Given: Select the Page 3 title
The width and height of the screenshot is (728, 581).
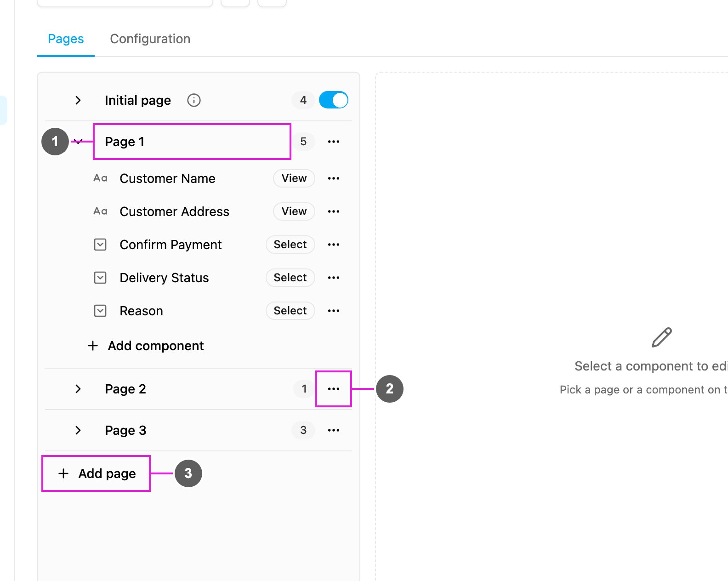Looking at the screenshot, I should tap(125, 430).
